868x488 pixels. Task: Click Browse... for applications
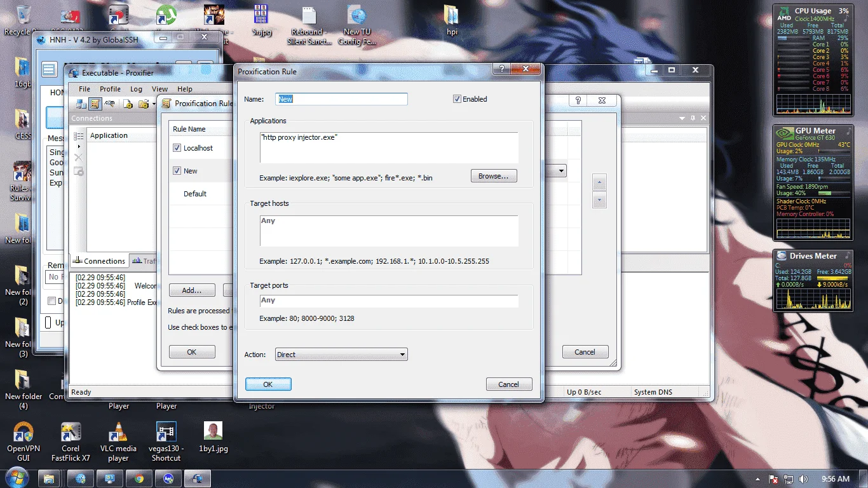coord(494,176)
